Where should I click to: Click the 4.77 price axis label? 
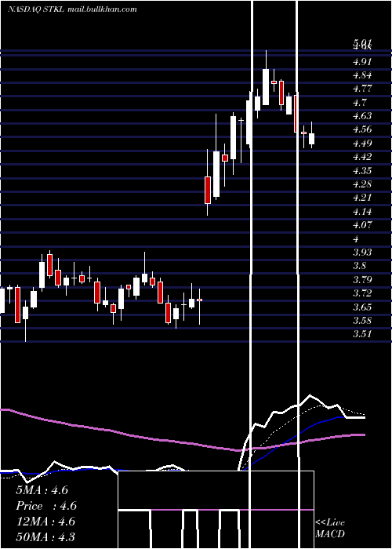[x=361, y=89]
